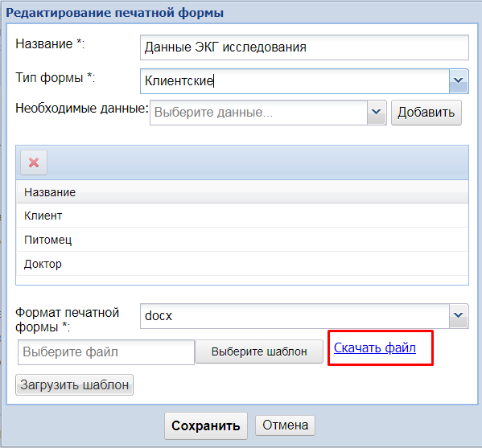
Task: Click the Загрузить шаблон button
Action: 74,384
